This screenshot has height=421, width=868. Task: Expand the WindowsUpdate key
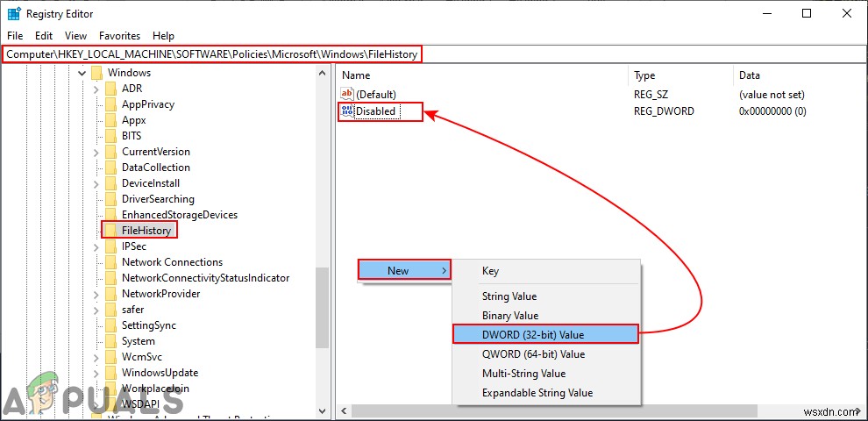96,373
